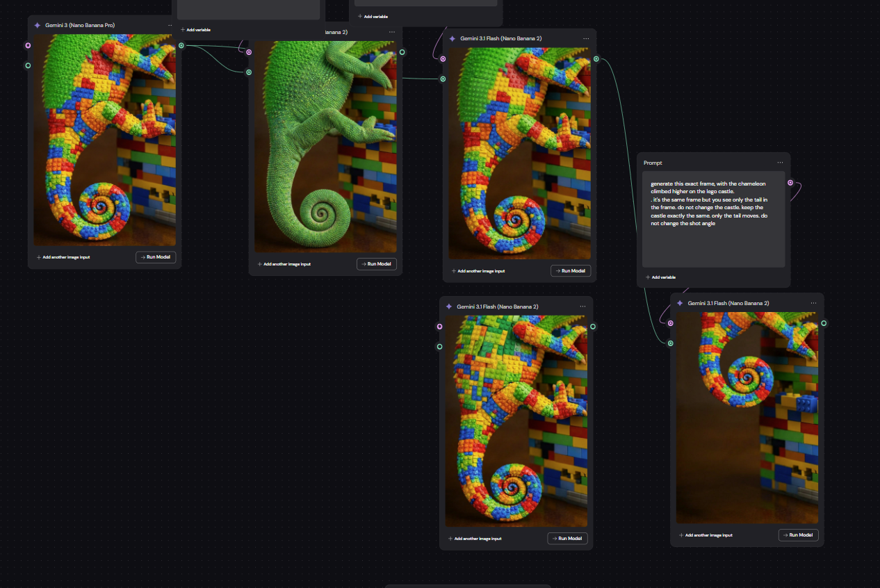Select the pink input port on the unconnected Gemini node
The width and height of the screenshot is (880, 588).
(x=439, y=327)
